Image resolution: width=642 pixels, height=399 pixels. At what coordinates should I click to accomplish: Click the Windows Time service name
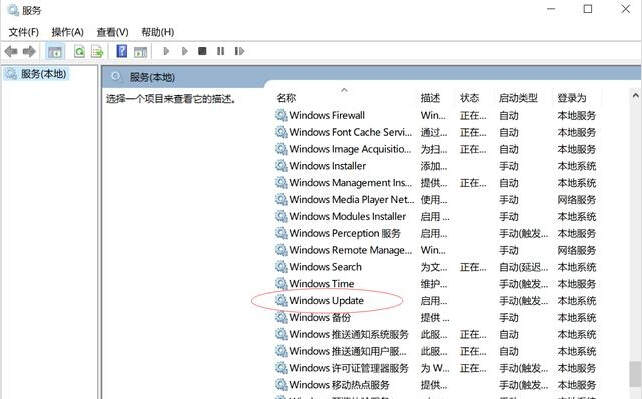pyautogui.click(x=321, y=284)
